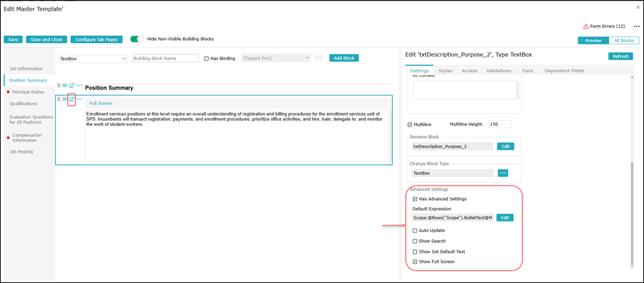Edit the Full Screen text block
Viewport: 644px width, 283px height.
(72, 99)
